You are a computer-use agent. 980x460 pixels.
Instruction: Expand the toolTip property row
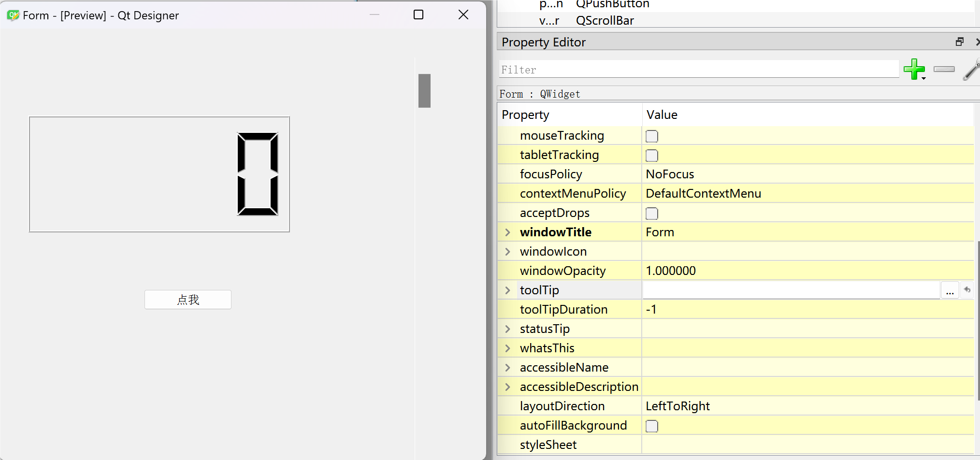(x=507, y=290)
